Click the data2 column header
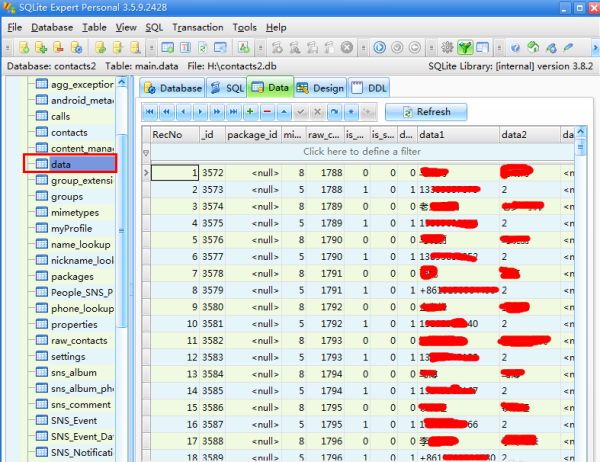Screen dimensions: 600x462 coord(530,135)
